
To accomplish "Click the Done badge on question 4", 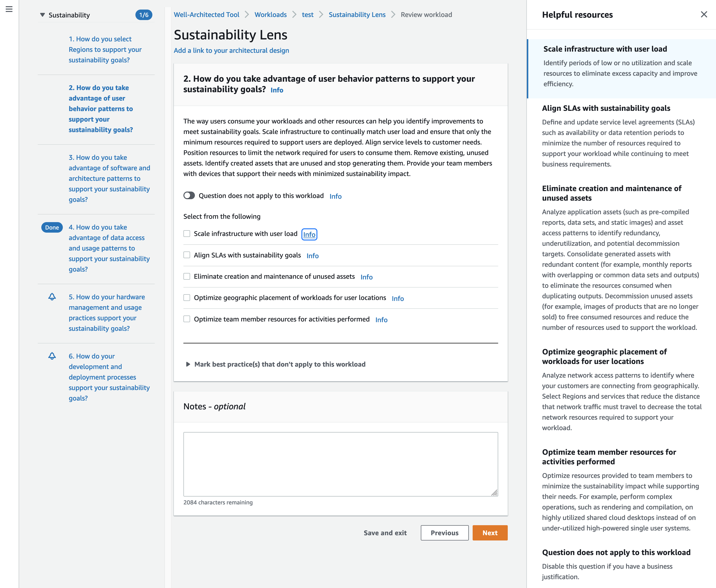I will tap(52, 228).
